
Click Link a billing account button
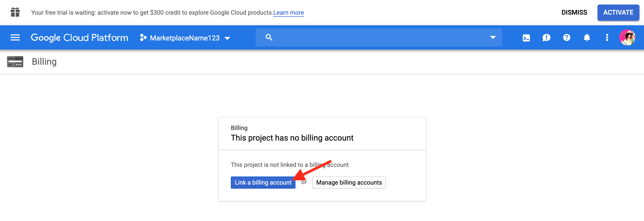pyautogui.click(x=263, y=183)
